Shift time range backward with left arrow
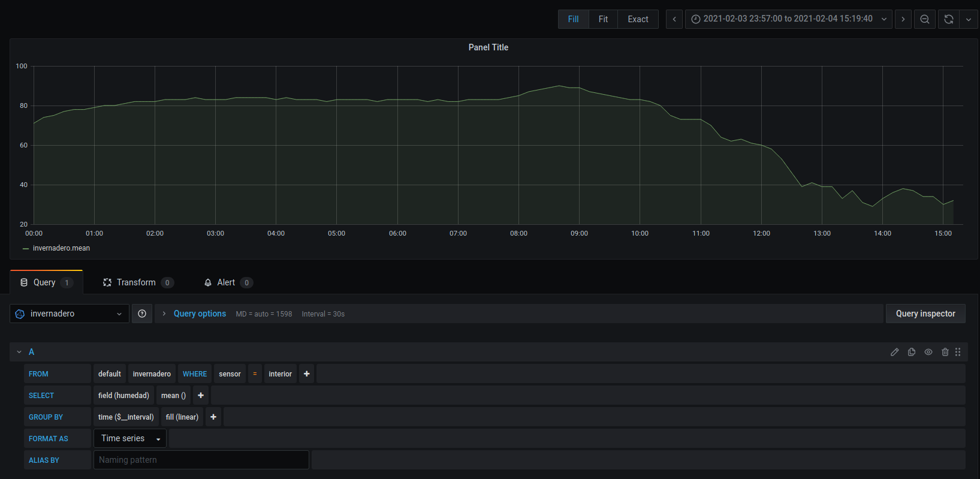Image resolution: width=980 pixels, height=479 pixels. click(x=674, y=19)
